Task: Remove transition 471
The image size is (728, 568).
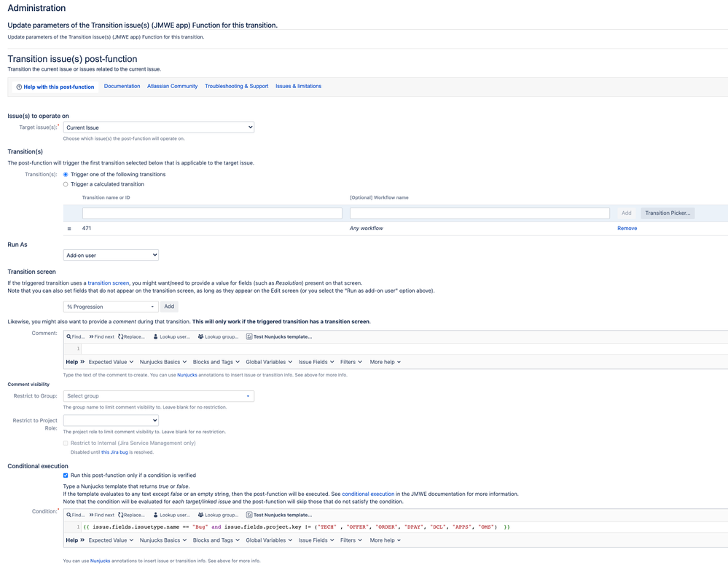Action: 627,229
